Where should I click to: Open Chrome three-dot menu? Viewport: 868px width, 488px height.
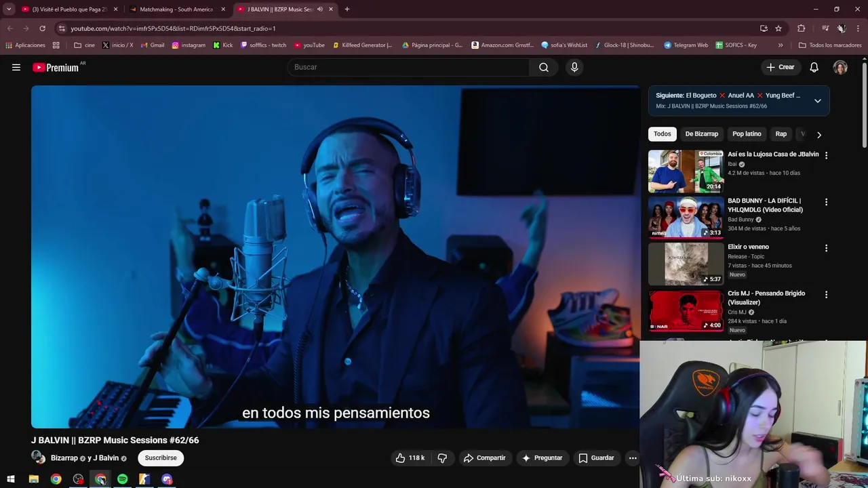tap(858, 28)
